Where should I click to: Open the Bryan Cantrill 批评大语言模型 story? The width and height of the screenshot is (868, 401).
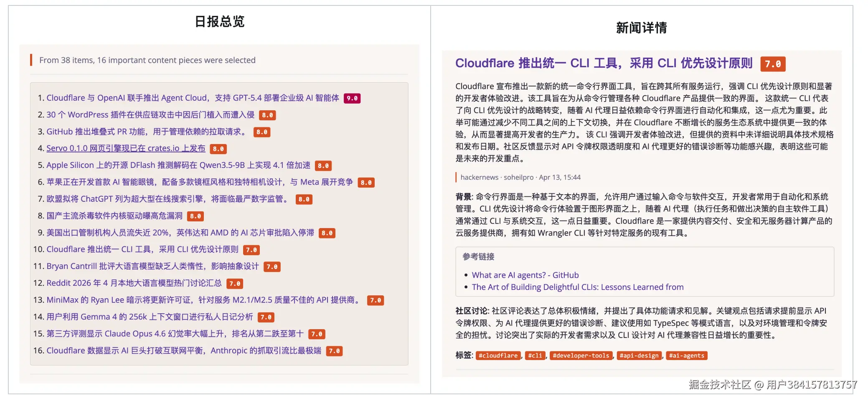pyautogui.click(x=153, y=266)
